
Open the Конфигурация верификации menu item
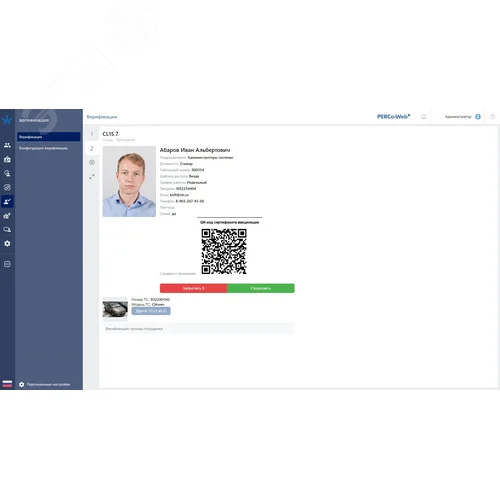pyautogui.click(x=43, y=148)
